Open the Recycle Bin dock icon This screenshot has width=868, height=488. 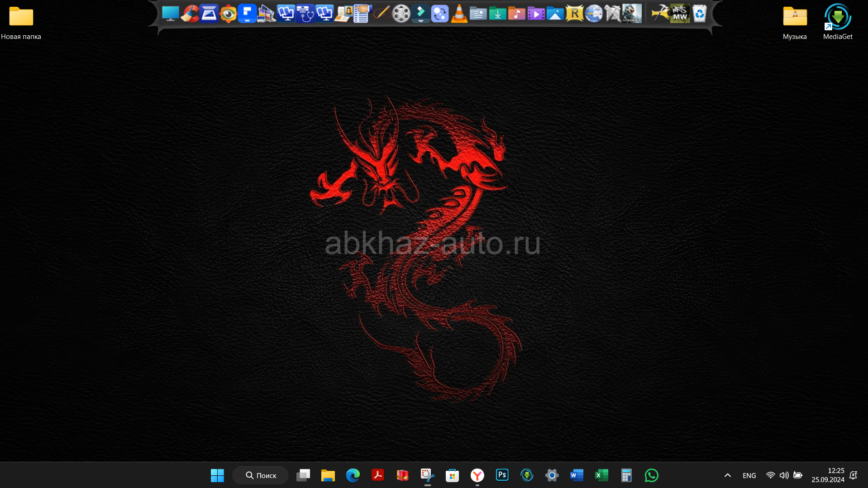coord(699,14)
